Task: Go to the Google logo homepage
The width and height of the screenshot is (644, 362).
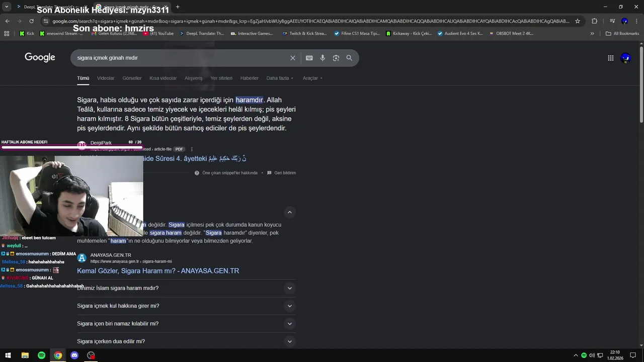Action: [40, 57]
